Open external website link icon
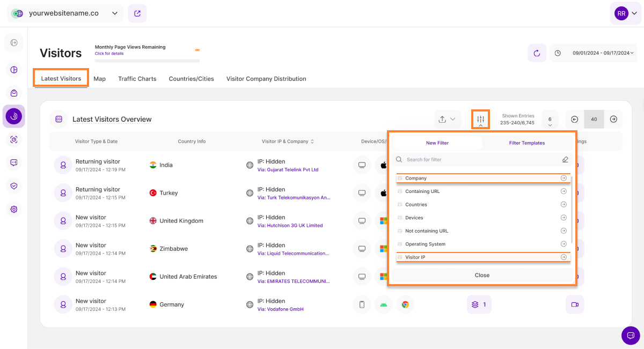644x349 pixels. tap(137, 13)
